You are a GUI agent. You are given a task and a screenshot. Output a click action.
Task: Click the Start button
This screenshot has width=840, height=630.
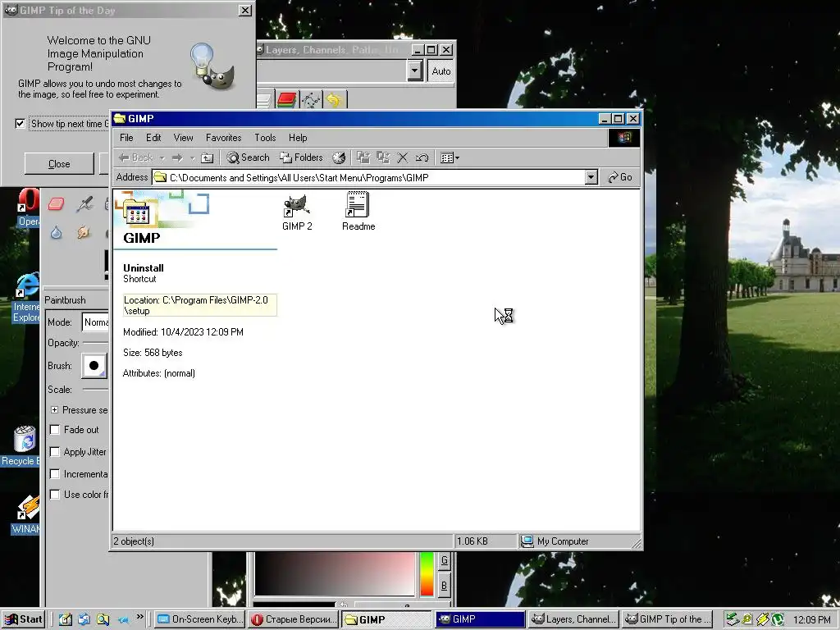[x=23, y=619]
